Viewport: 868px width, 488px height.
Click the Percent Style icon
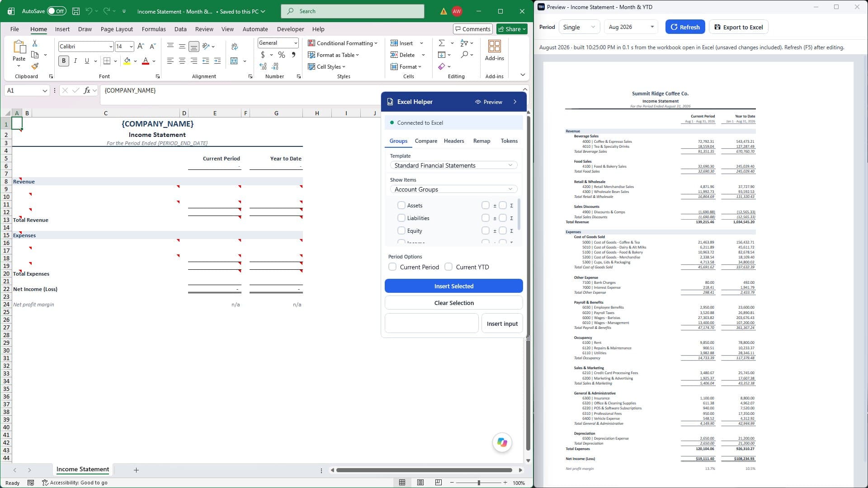tap(281, 55)
